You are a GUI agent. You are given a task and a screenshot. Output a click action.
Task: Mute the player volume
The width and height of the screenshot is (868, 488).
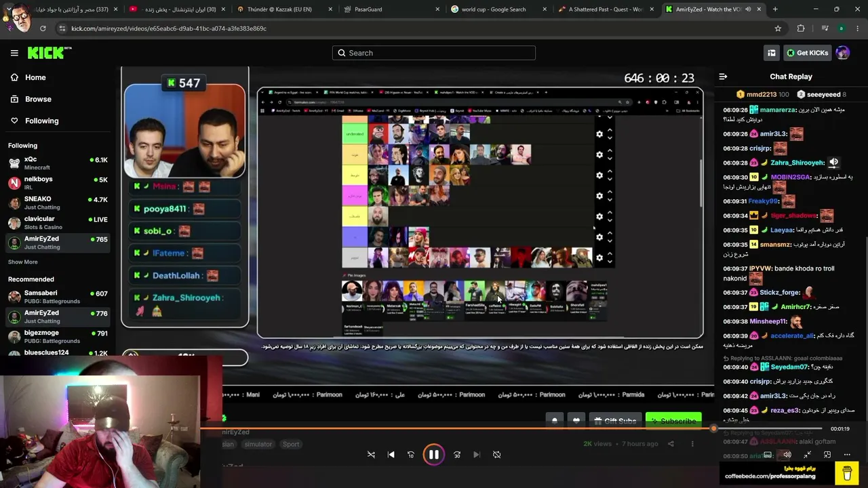coord(787,455)
